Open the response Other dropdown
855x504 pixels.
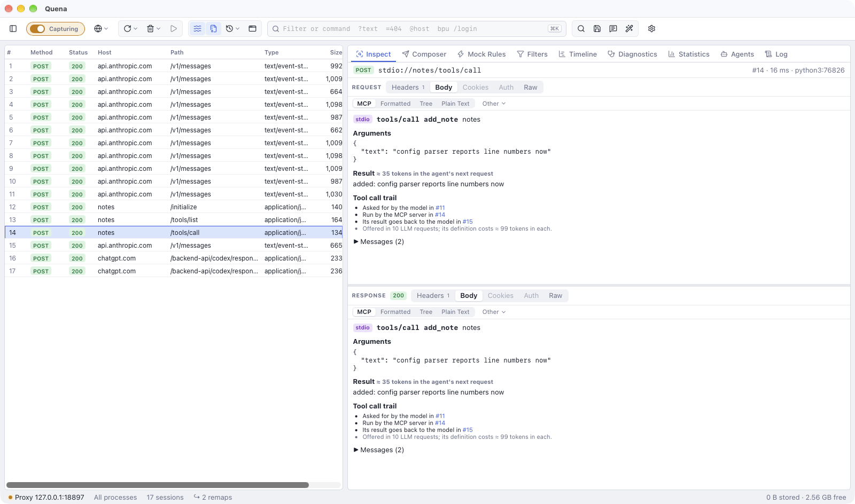pyautogui.click(x=494, y=312)
